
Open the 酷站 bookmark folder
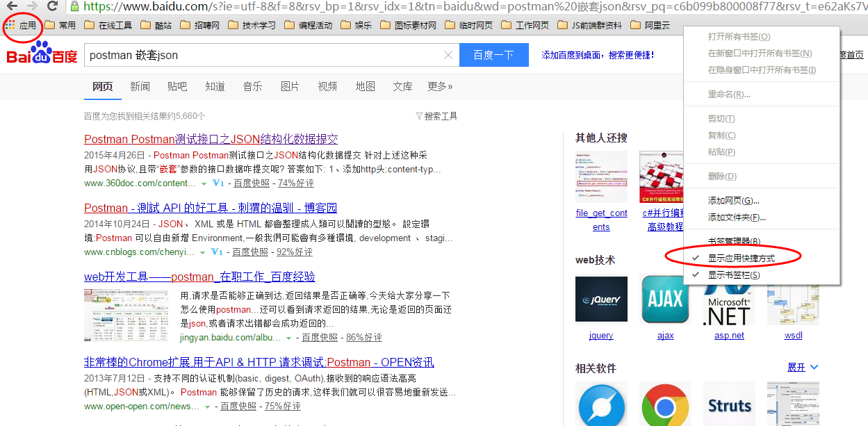click(156, 26)
